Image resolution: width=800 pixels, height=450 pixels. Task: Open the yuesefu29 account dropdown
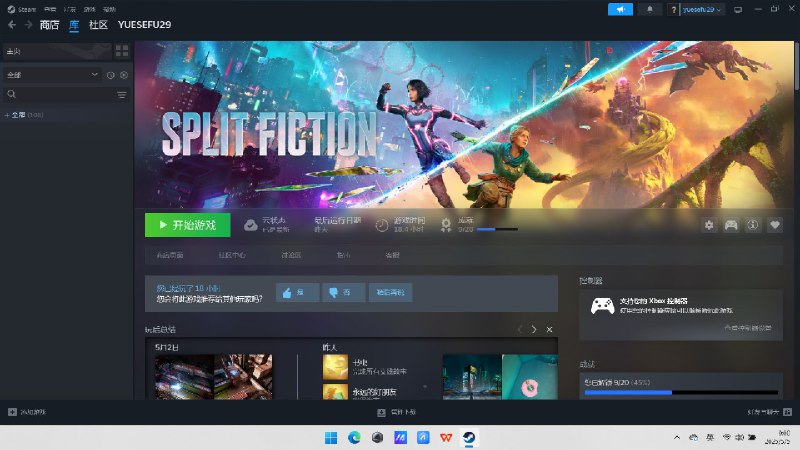click(x=703, y=9)
